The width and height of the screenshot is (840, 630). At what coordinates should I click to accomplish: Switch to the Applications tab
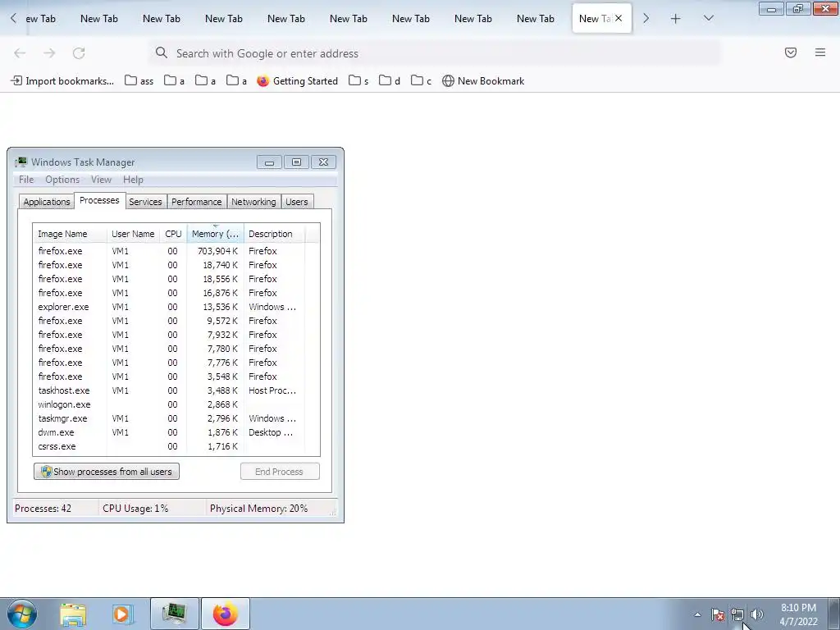pyautogui.click(x=47, y=202)
